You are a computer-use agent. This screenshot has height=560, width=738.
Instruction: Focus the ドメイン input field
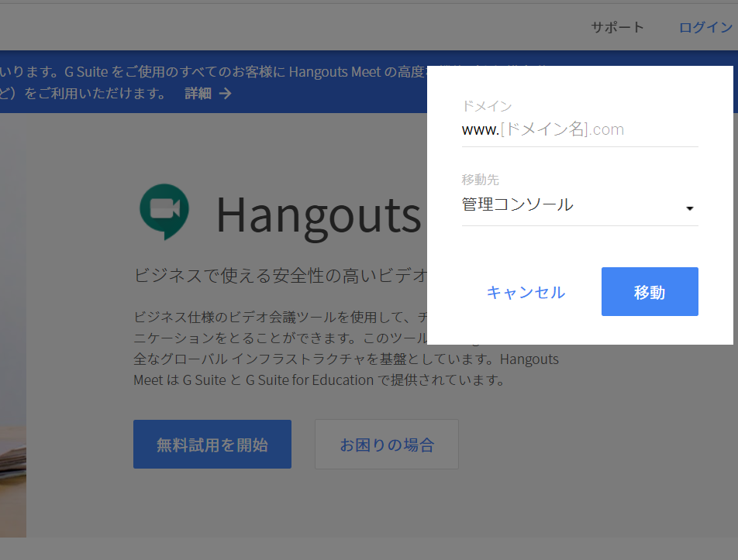point(580,129)
